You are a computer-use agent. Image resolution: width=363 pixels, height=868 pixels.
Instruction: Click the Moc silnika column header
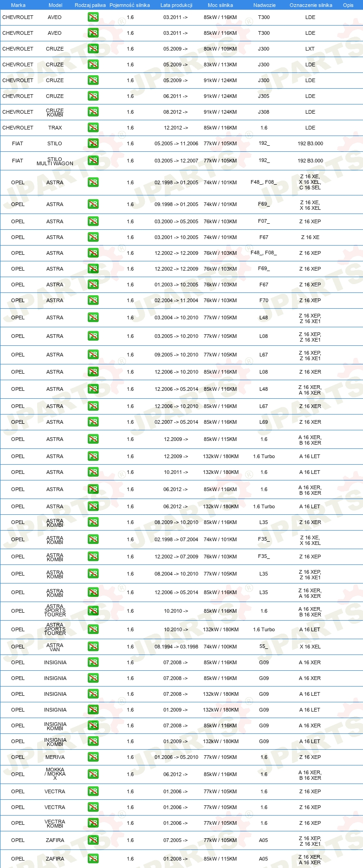point(220,5)
